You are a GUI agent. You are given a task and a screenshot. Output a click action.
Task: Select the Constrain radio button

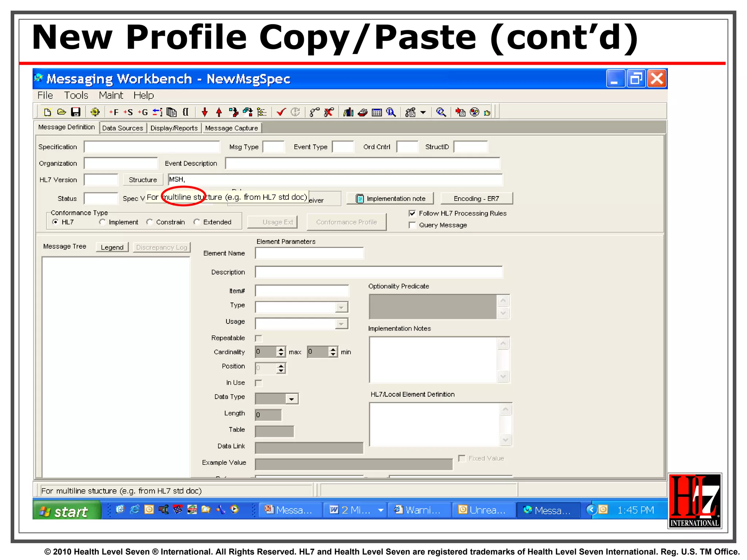click(150, 222)
